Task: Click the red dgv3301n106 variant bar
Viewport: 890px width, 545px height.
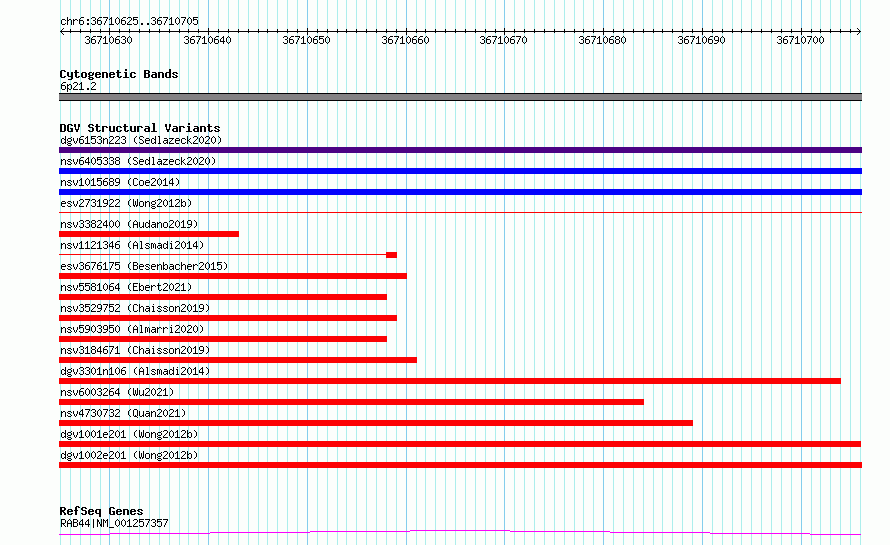Action: (x=450, y=381)
